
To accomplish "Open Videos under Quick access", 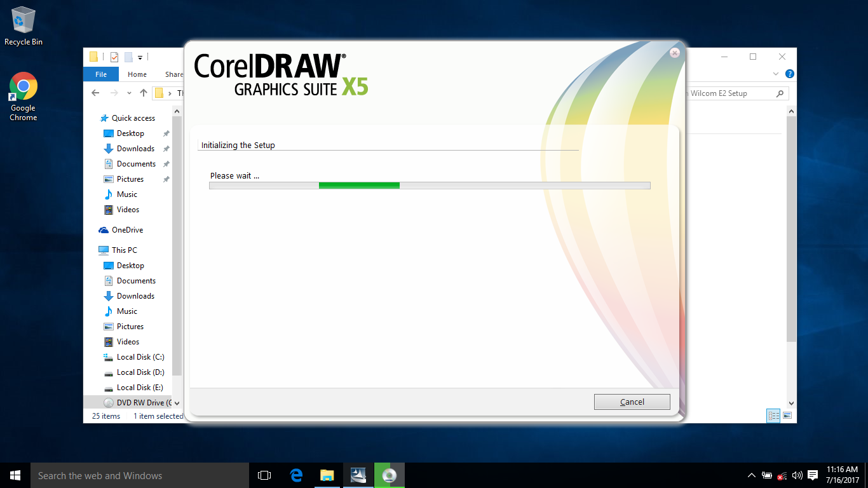I will pyautogui.click(x=128, y=210).
